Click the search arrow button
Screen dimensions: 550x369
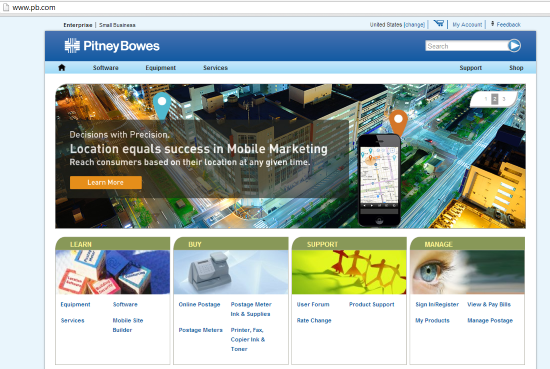point(514,46)
